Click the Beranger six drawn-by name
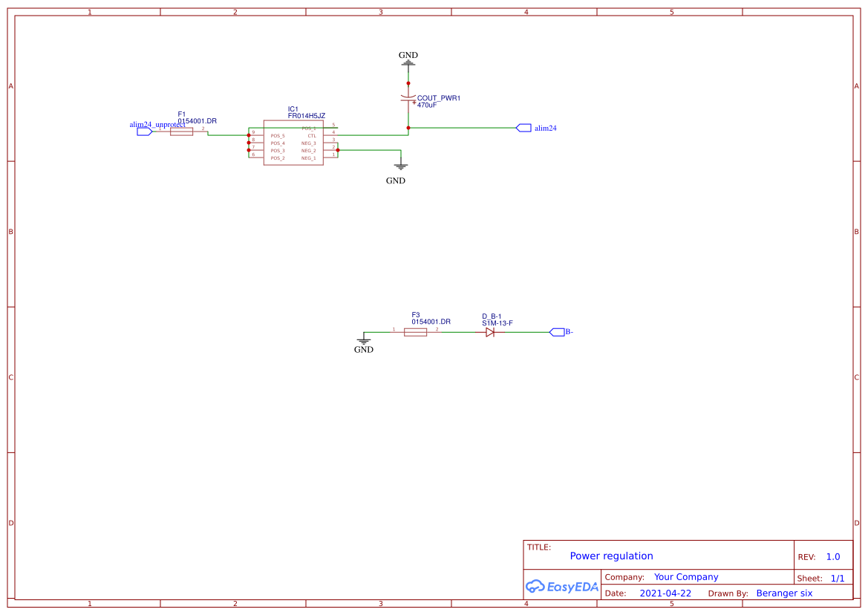This screenshot has width=868, height=615. click(784, 593)
